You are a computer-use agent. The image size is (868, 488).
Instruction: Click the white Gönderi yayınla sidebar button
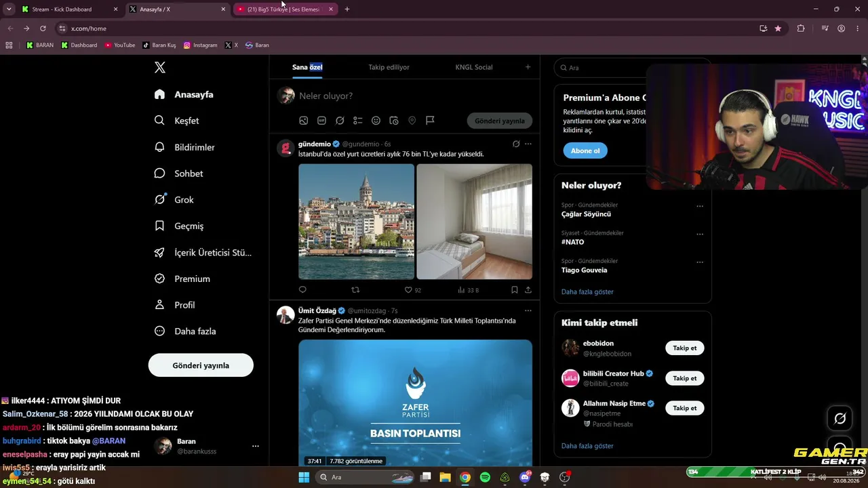[201, 365]
